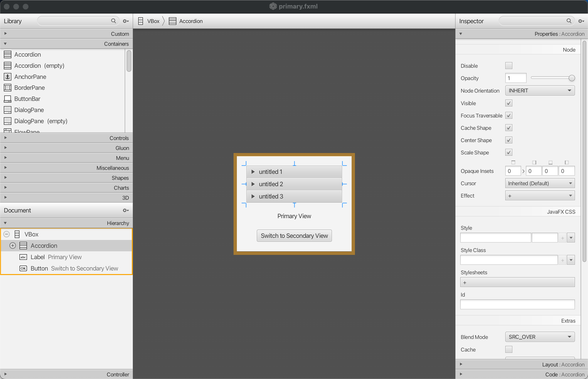Click inside the Id text field

pyautogui.click(x=517, y=304)
